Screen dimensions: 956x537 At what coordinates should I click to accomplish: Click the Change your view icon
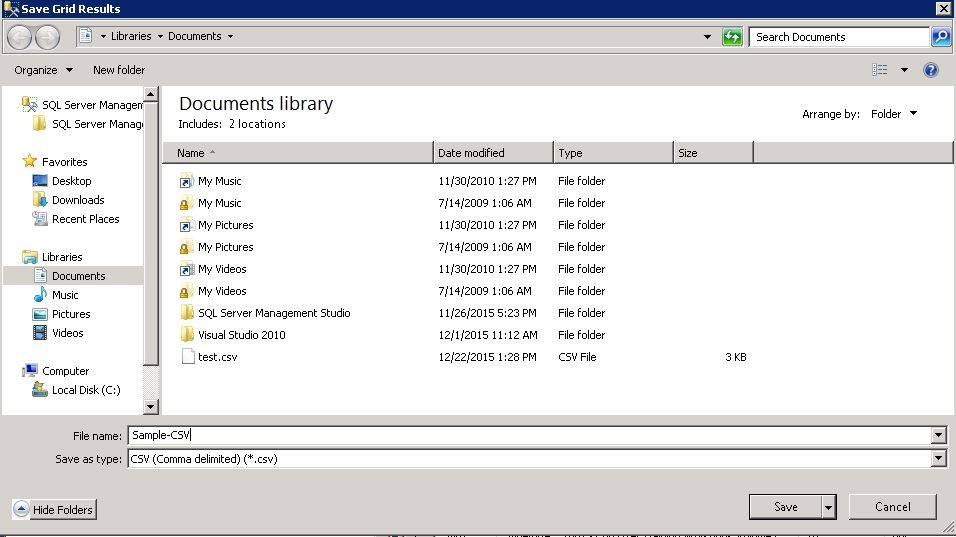[880, 70]
